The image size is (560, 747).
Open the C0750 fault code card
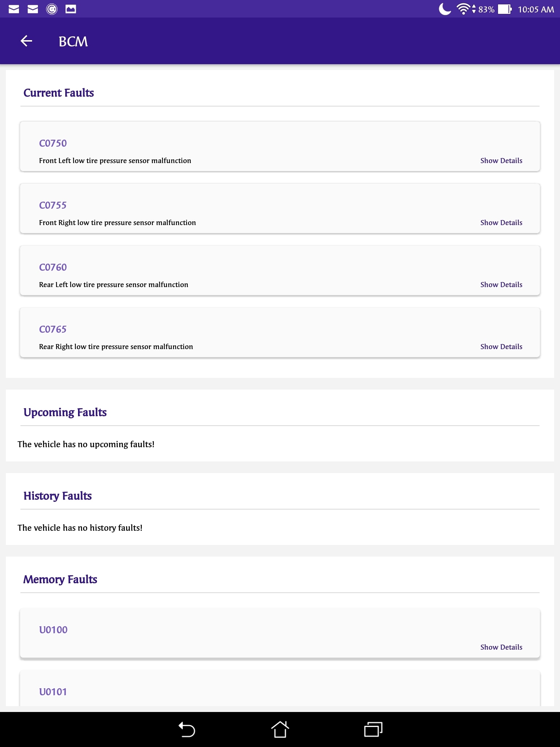tap(53, 143)
